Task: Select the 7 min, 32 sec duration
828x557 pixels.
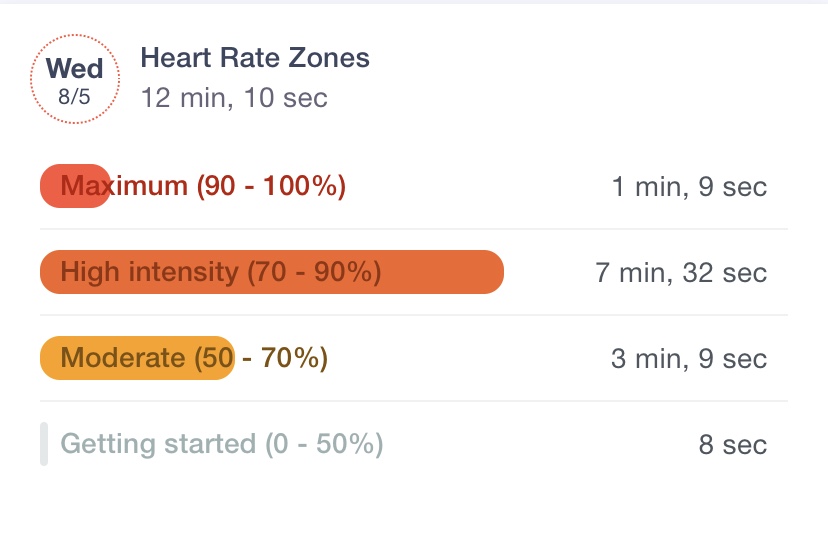Action: (x=681, y=273)
